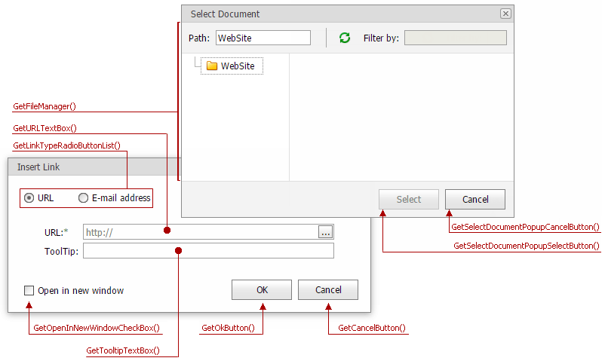Click Cancel in Select Document dialog

pos(475,200)
